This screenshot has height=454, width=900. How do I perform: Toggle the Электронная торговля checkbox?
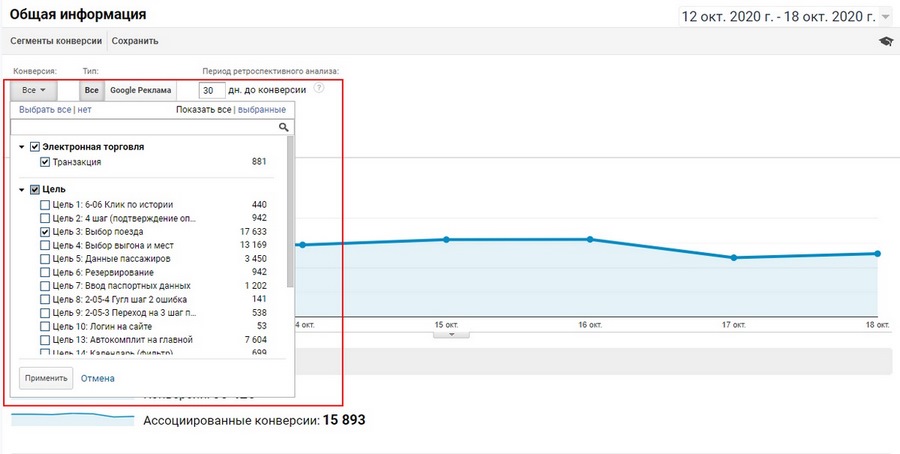tap(34, 147)
